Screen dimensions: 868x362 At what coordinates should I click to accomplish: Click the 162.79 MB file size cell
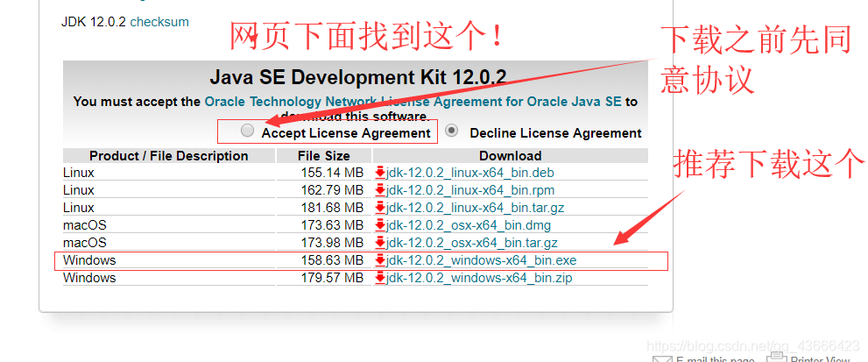tap(324, 190)
